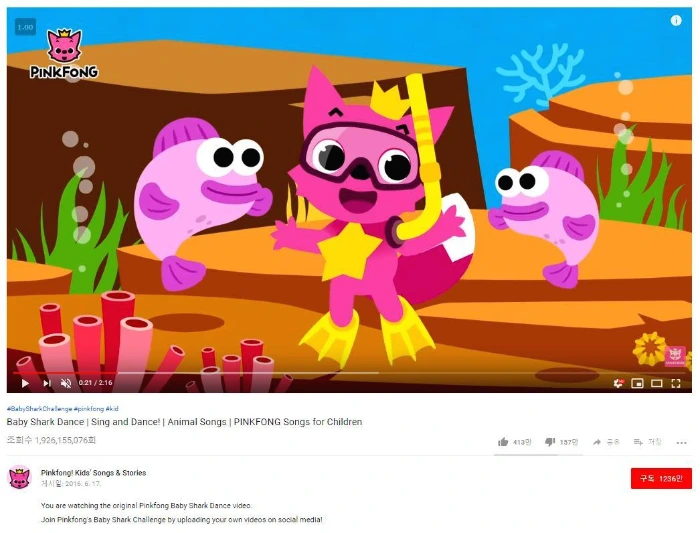
Task: Share this video
Action: click(606, 442)
